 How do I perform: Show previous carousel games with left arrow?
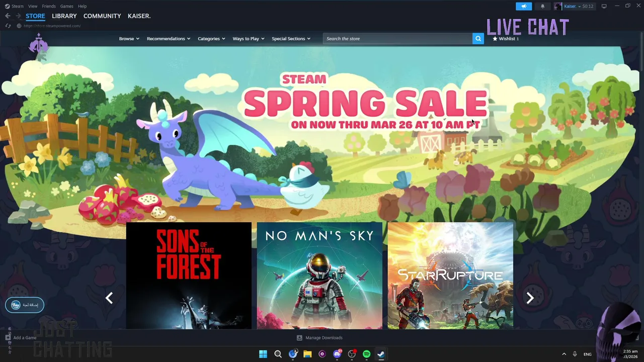click(109, 298)
